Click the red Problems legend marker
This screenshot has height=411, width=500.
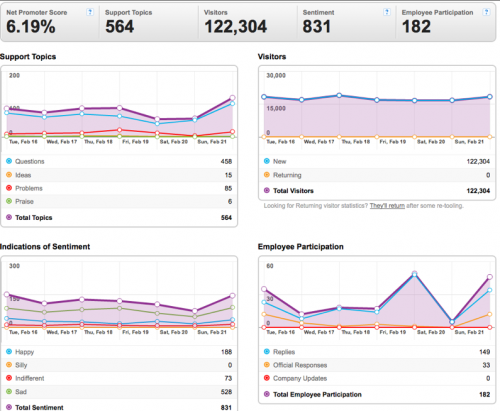point(9,188)
